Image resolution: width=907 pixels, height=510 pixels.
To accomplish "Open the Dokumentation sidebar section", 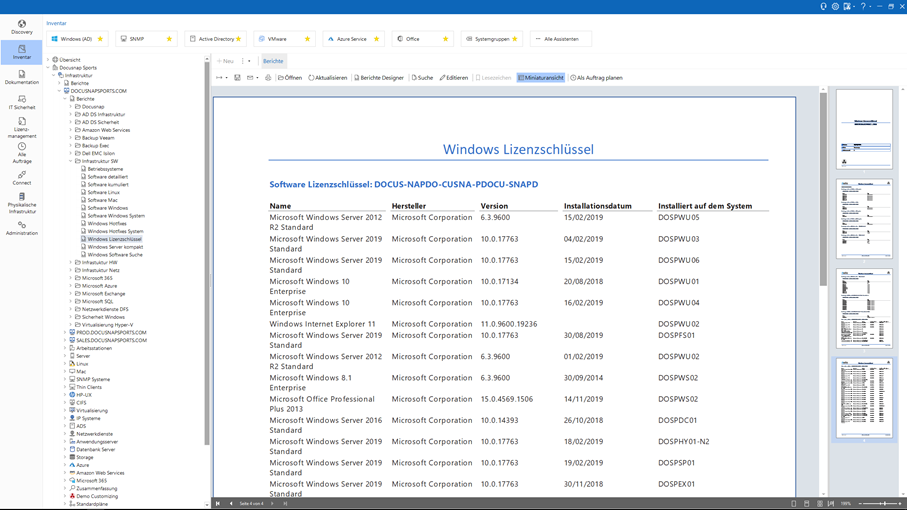I will pyautogui.click(x=21, y=76).
